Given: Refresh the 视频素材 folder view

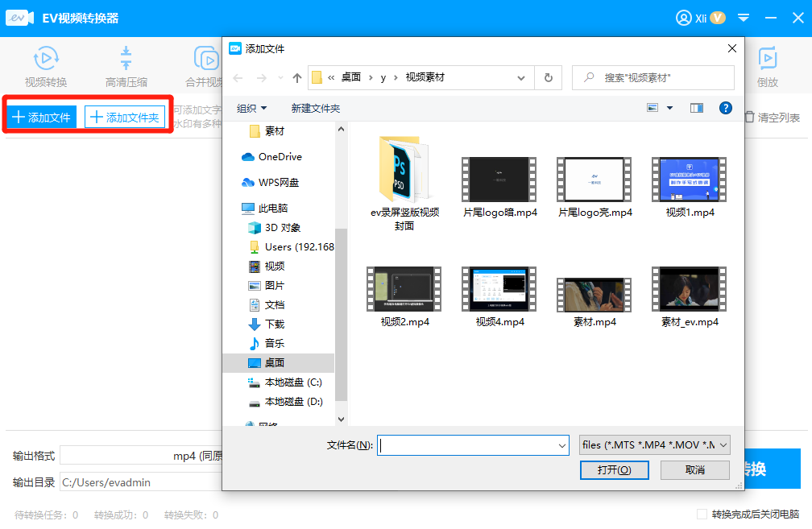Looking at the screenshot, I should point(549,77).
